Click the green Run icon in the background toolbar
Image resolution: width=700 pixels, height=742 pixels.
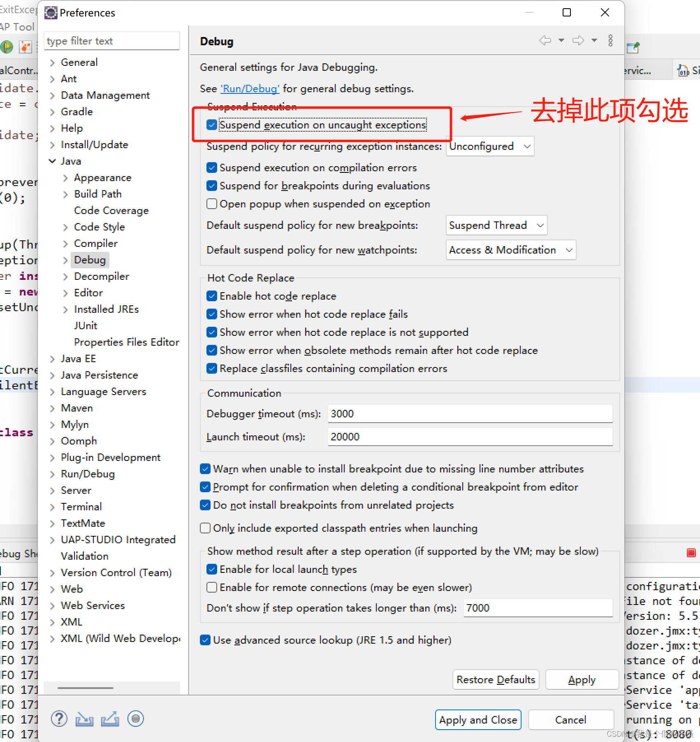tap(7, 47)
